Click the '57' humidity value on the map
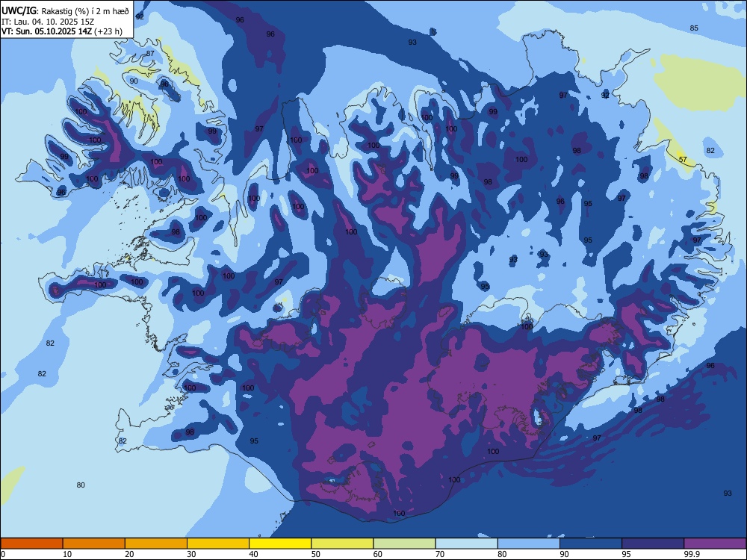This screenshot has height=560, width=747. point(683,160)
